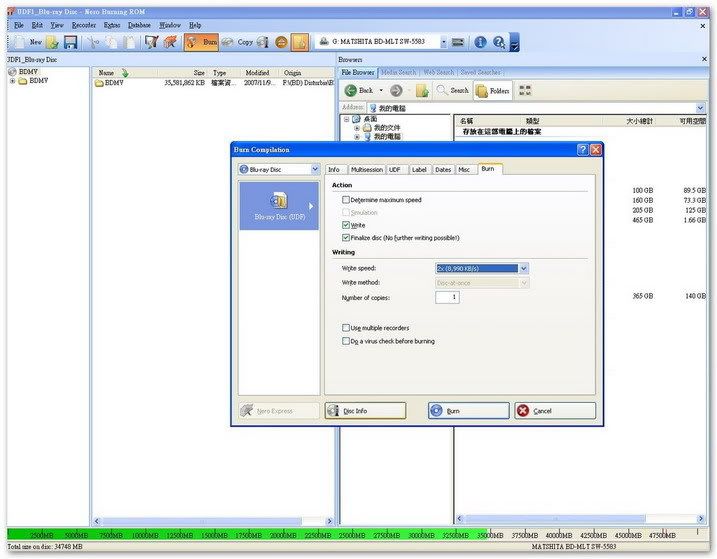Click the green disc capacity bar
This screenshot has height=559, width=717.
point(248,535)
